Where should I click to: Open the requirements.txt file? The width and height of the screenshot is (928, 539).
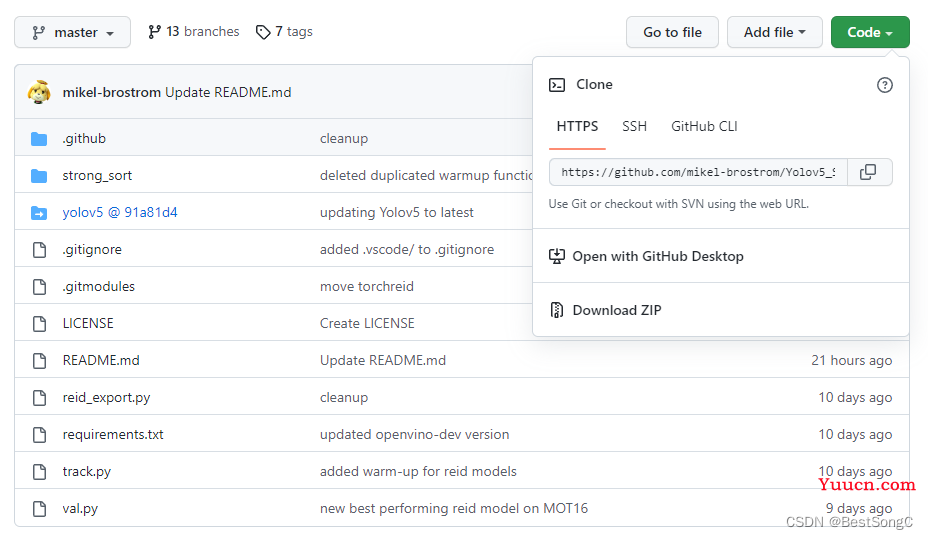click(x=113, y=434)
